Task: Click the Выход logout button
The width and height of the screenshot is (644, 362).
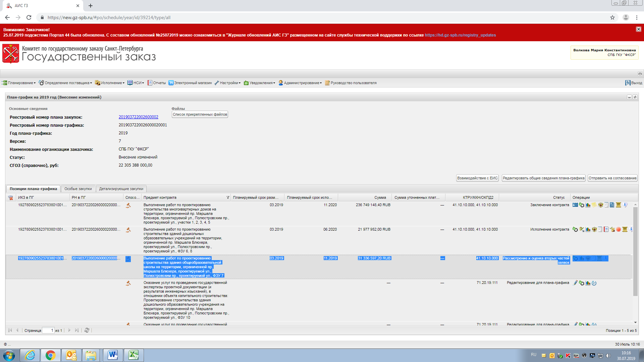Action: coord(634,83)
